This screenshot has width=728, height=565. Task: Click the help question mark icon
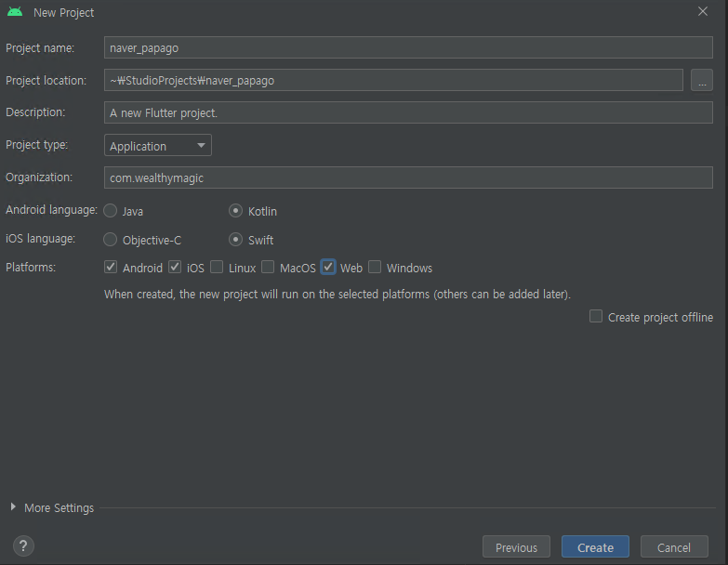[x=23, y=546]
